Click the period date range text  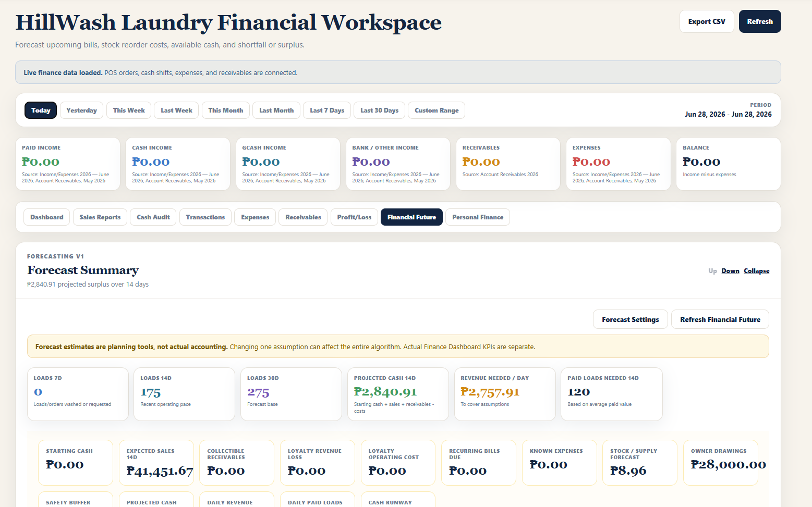(x=728, y=114)
